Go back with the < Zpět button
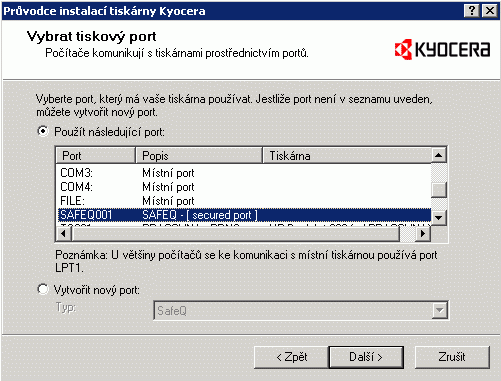This screenshot has height=381, width=501. click(291, 357)
